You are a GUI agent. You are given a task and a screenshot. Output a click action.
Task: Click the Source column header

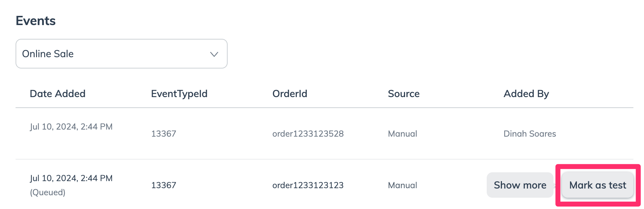pos(404,94)
